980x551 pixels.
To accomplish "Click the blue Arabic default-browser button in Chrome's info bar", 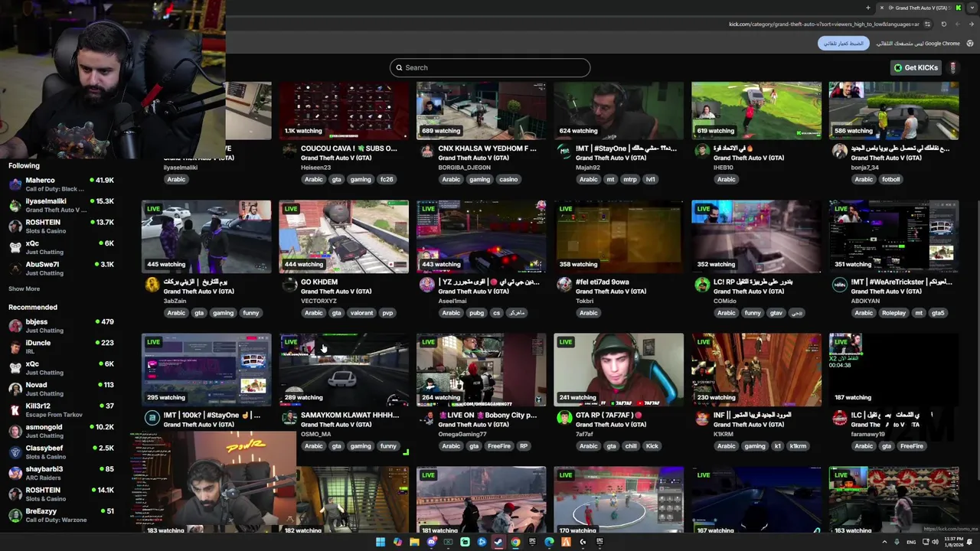I will [843, 44].
